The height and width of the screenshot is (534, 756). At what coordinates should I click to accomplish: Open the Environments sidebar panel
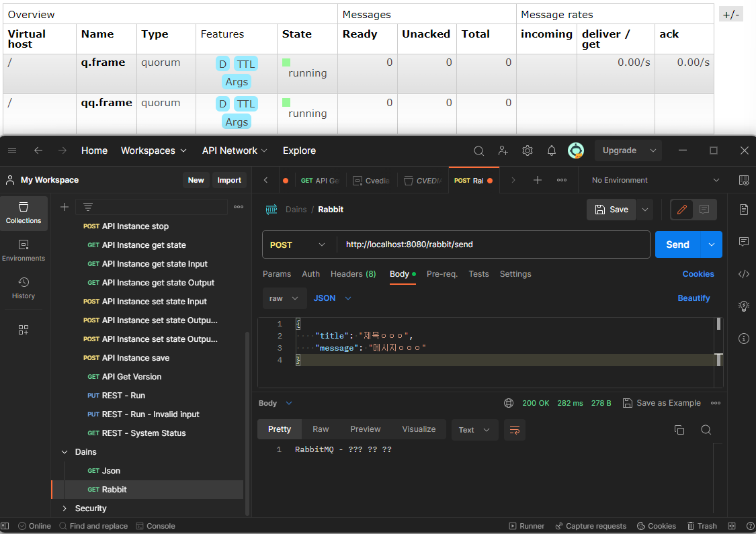click(24, 251)
